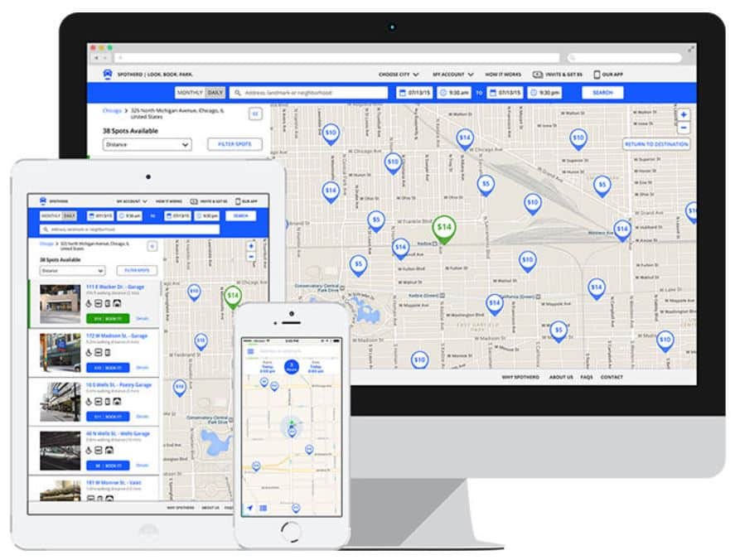The height and width of the screenshot is (560, 735).
Task: Zoom out on the desktop map
Action: pos(683,128)
